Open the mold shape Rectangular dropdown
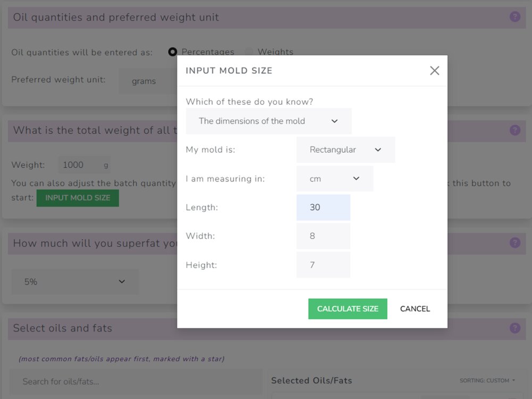This screenshot has height=399, width=532. tap(345, 150)
